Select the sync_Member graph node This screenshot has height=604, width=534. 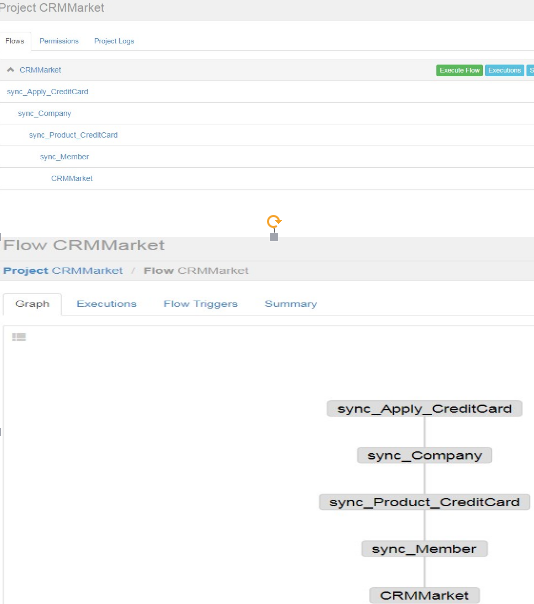click(425, 549)
